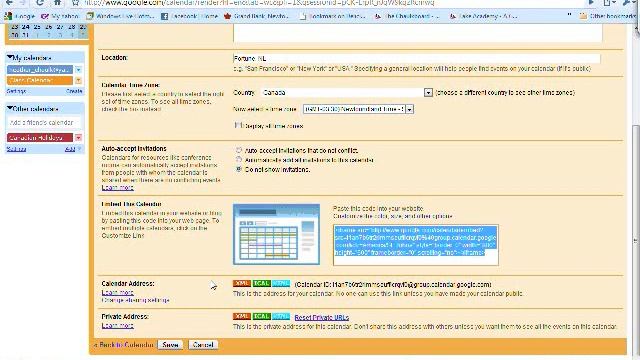This screenshot has width=640, height=360.
Task: Click the Back to Calendar link
Action: [x=124, y=344]
